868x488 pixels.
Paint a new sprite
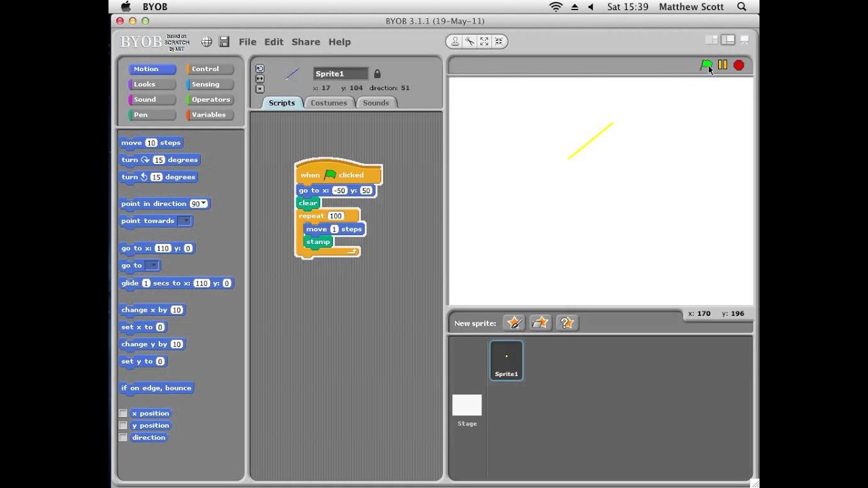(x=514, y=323)
